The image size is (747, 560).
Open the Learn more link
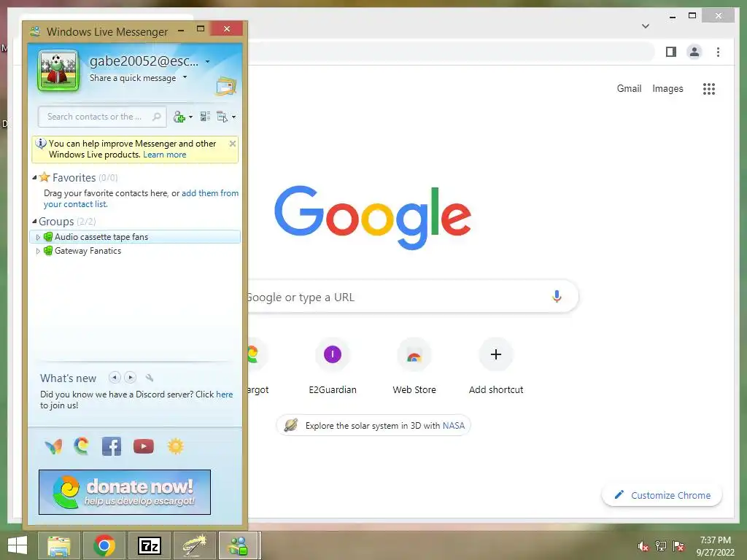coord(164,155)
